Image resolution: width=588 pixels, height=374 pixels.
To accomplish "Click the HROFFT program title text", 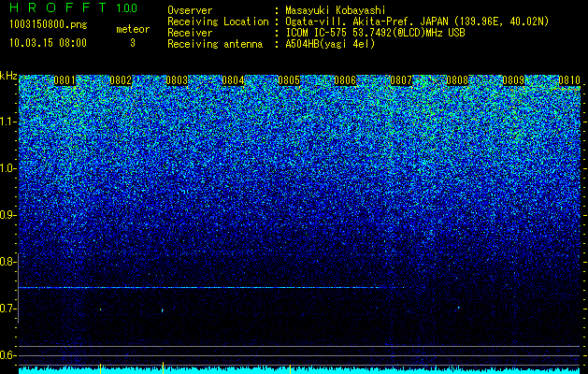I will coord(59,7).
